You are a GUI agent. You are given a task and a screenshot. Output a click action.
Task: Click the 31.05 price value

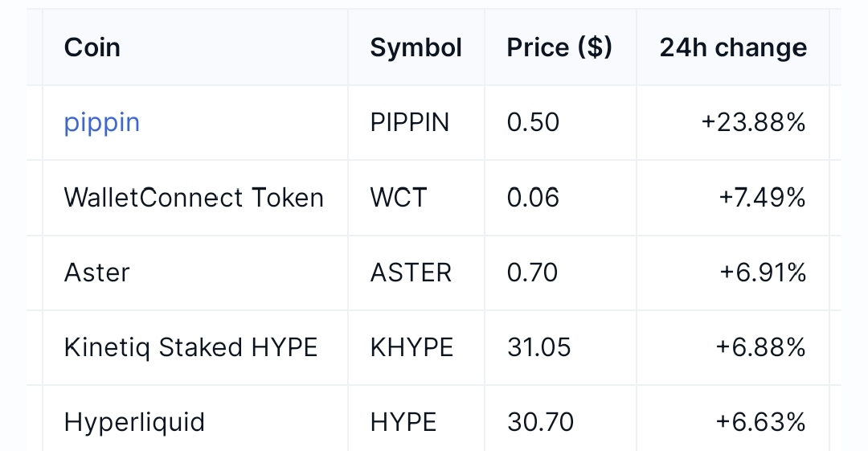539,347
